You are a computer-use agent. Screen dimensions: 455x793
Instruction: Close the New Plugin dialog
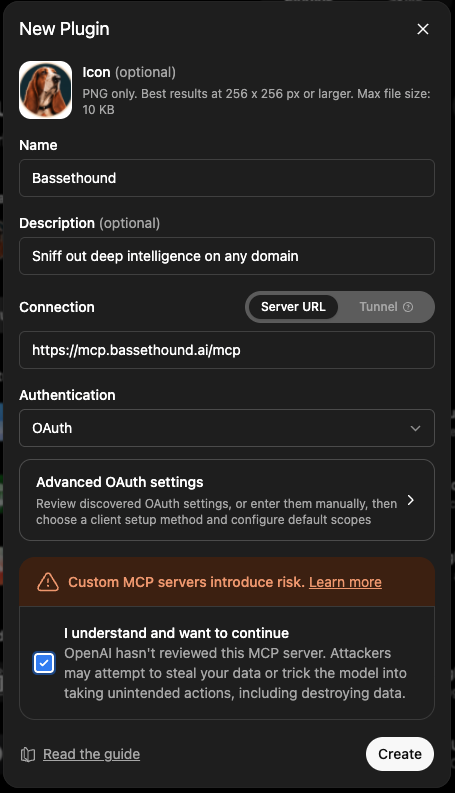(x=423, y=29)
